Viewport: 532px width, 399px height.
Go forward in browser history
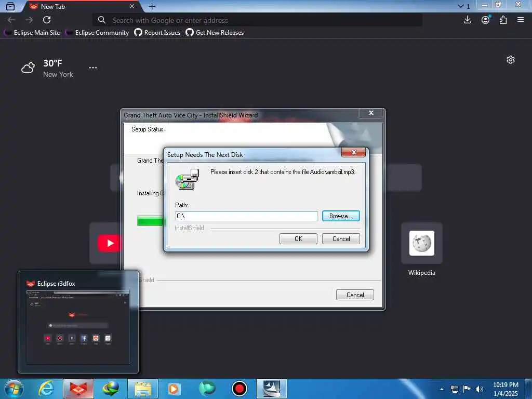point(29,20)
